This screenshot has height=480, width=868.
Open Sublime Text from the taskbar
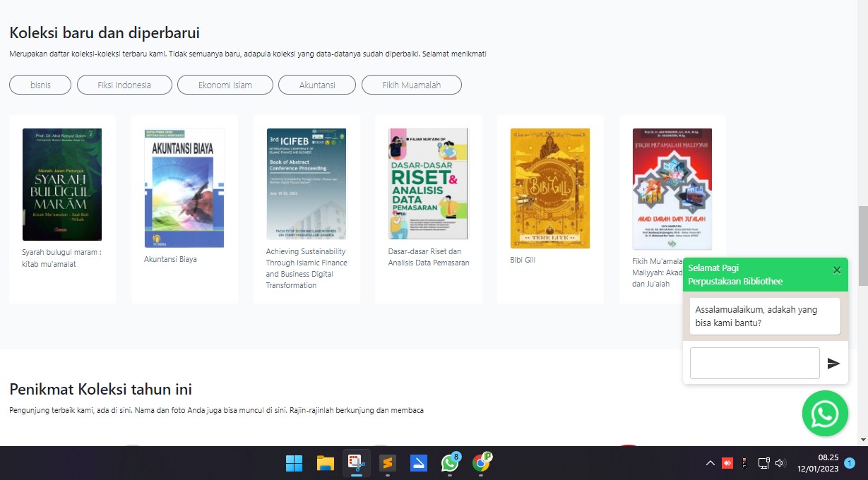pyautogui.click(x=387, y=463)
